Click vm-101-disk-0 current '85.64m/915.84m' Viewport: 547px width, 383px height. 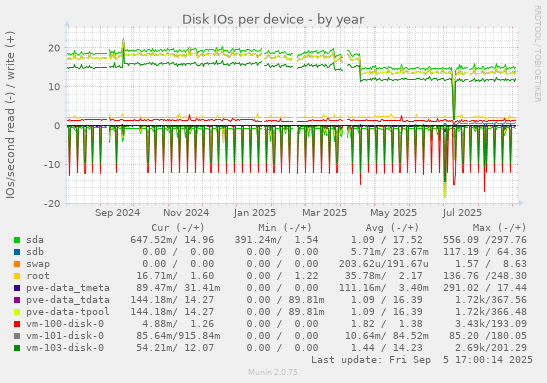click(x=178, y=336)
